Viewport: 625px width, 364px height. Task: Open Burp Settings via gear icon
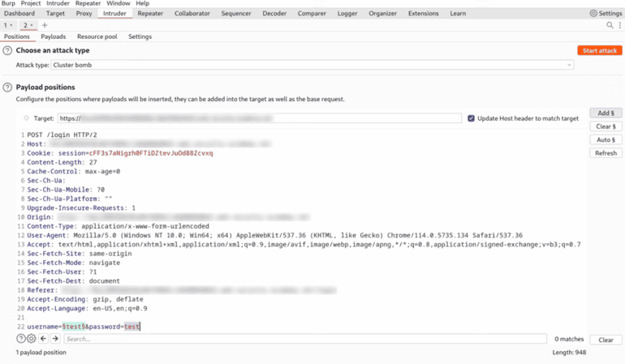pos(593,13)
